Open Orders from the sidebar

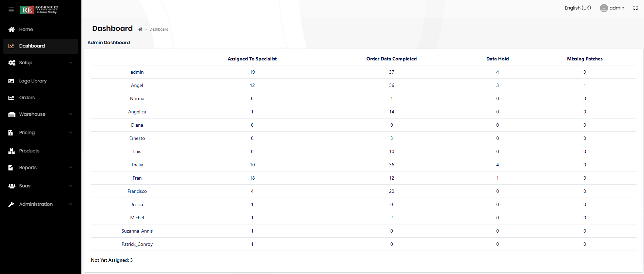tap(27, 98)
